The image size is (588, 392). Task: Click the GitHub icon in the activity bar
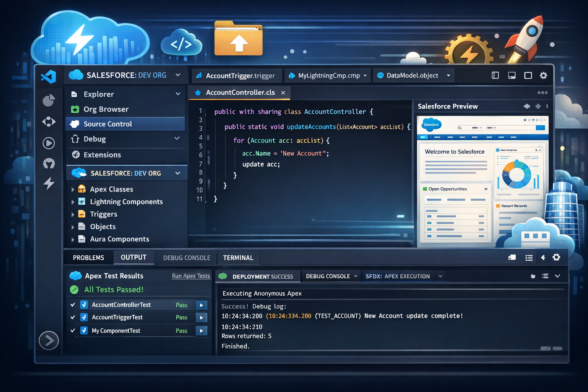pyautogui.click(x=49, y=164)
